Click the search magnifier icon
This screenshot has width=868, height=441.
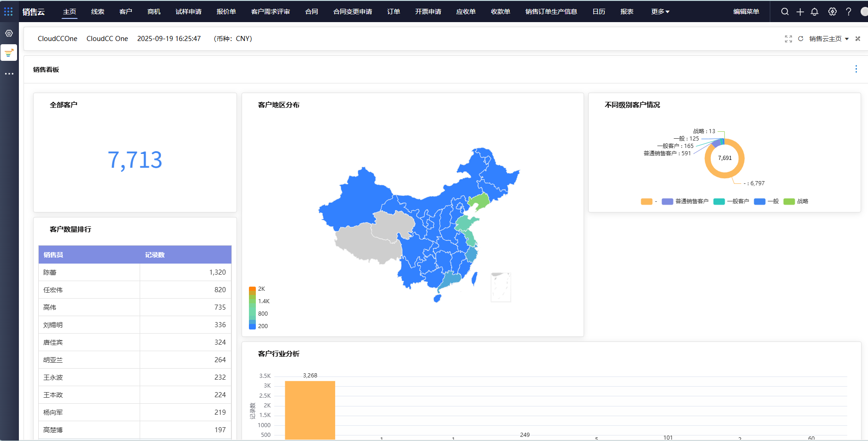tap(785, 12)
